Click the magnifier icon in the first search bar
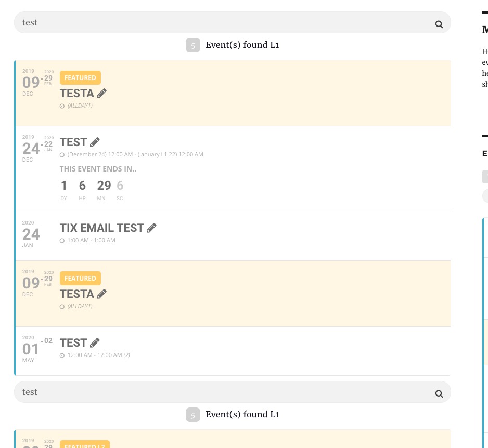This screenshot has height=448, width=488. (439, 24)
